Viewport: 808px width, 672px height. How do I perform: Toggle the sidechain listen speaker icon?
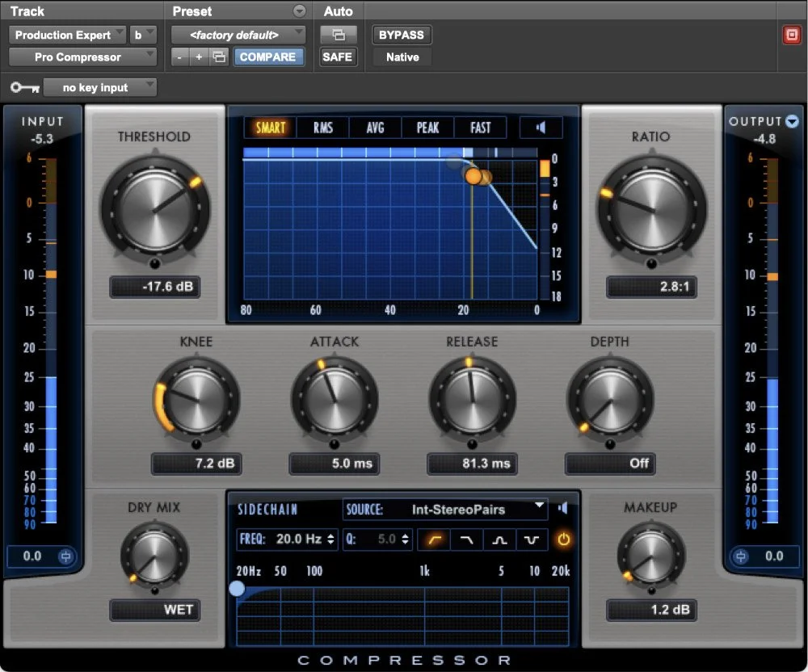pos(562,509)
